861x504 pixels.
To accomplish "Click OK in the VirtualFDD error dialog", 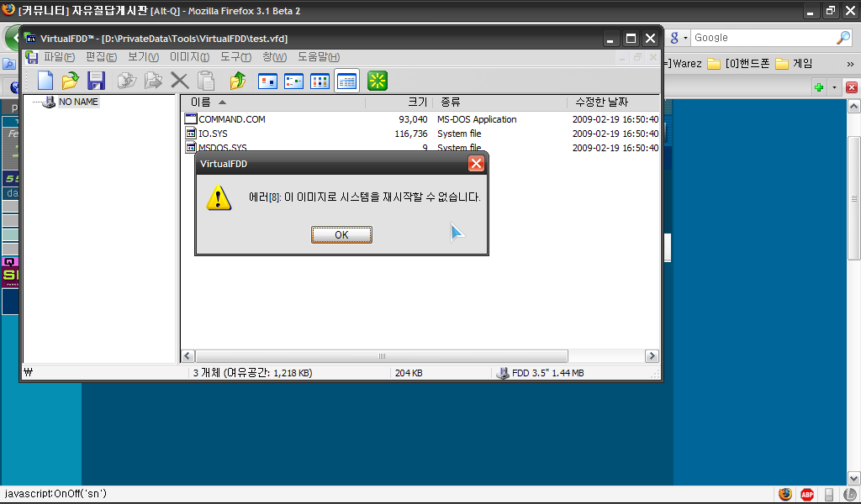I will pyautogui.click(x=341, y=234).
